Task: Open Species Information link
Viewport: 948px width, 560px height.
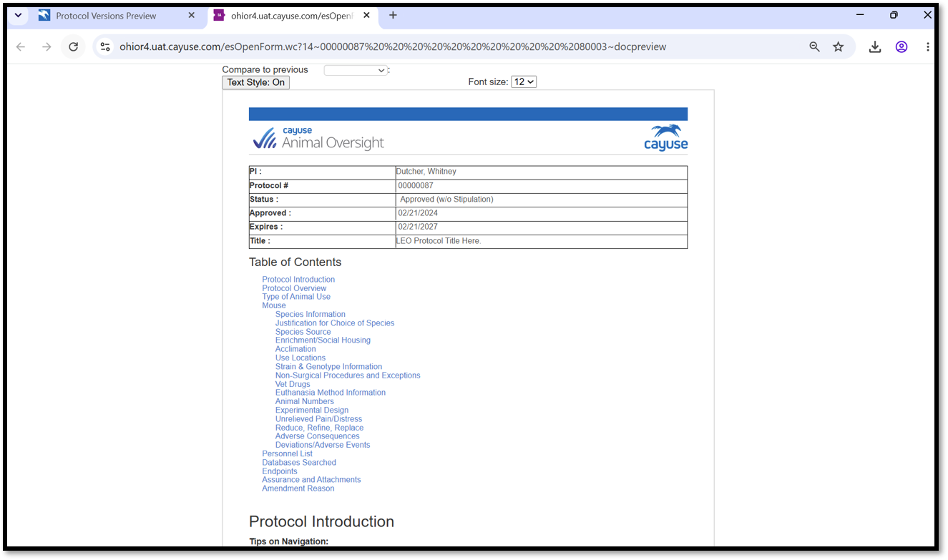Action: pos(311,315)
